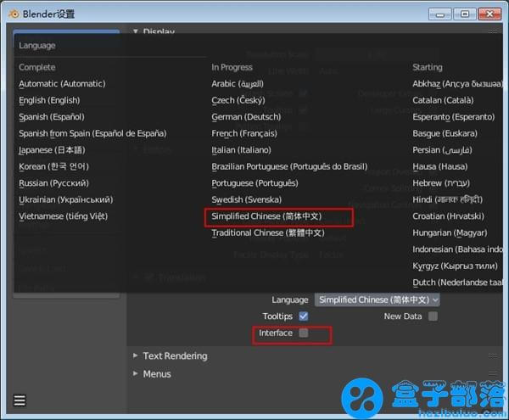
Task: Choose Spanish from Spain language option
Action: tap(92, 133)
